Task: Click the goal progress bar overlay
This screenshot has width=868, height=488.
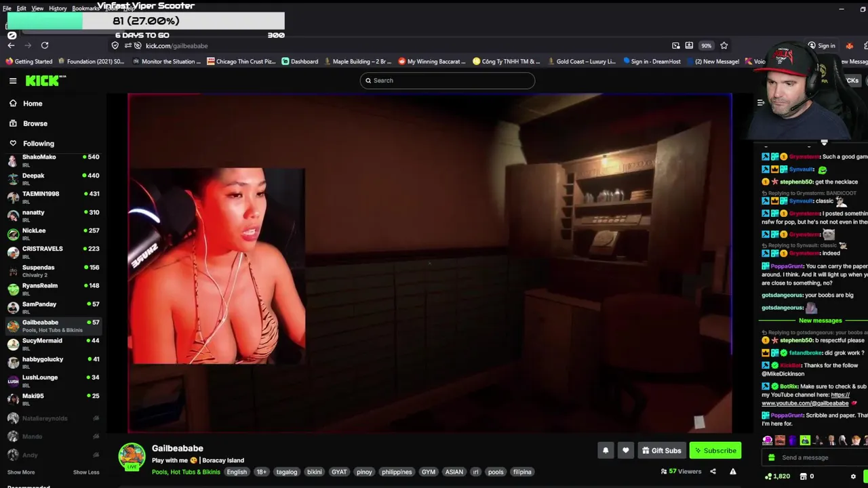Action: pos(146,21)
